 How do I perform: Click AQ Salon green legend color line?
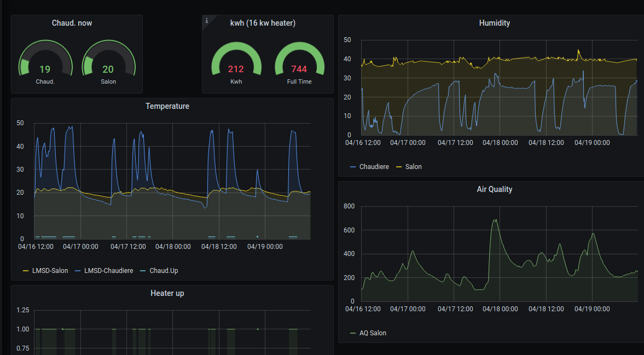point(352,333)
